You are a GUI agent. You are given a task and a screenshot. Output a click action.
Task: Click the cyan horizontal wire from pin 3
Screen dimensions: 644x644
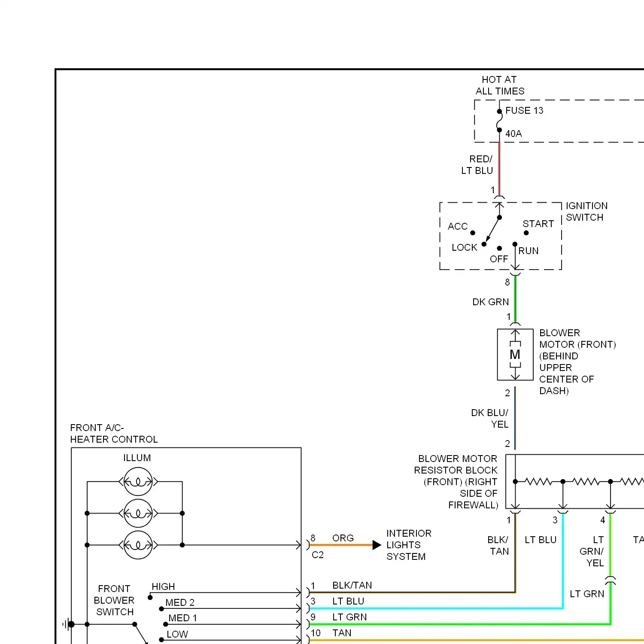click(436, 608)
